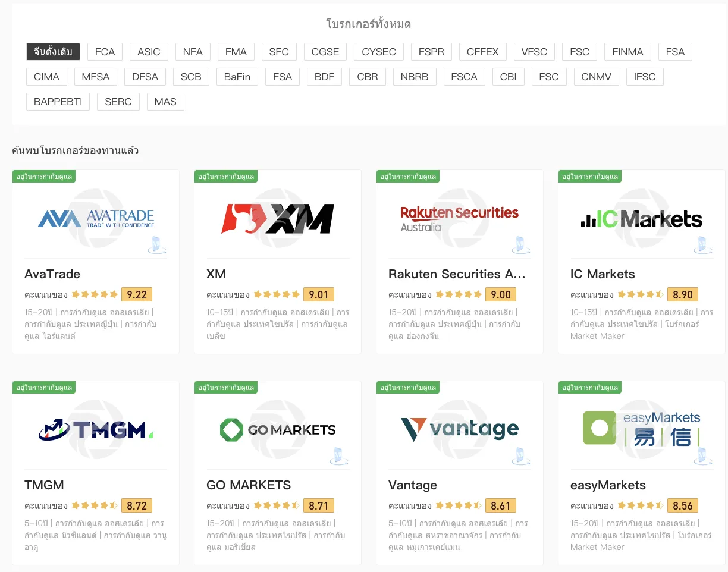Select the CBR filter tag
The height and width of the screenshot is (572, 728).
tap(368, 77)
